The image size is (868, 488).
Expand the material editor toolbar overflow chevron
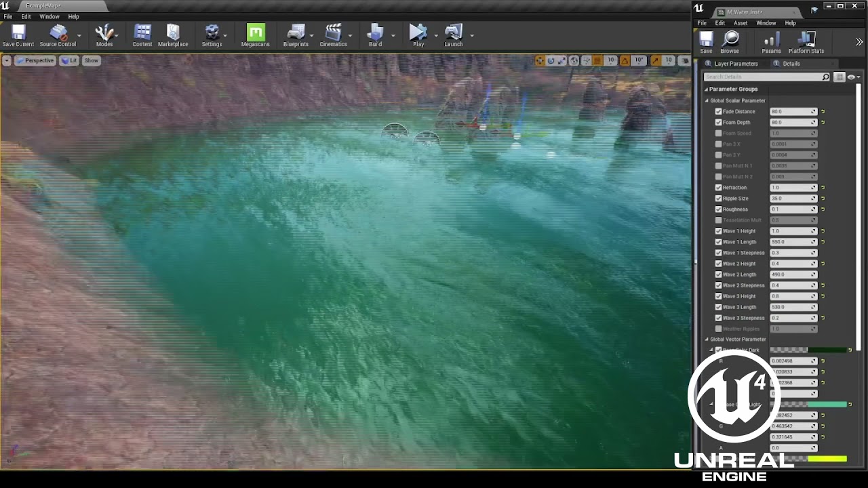859,42
